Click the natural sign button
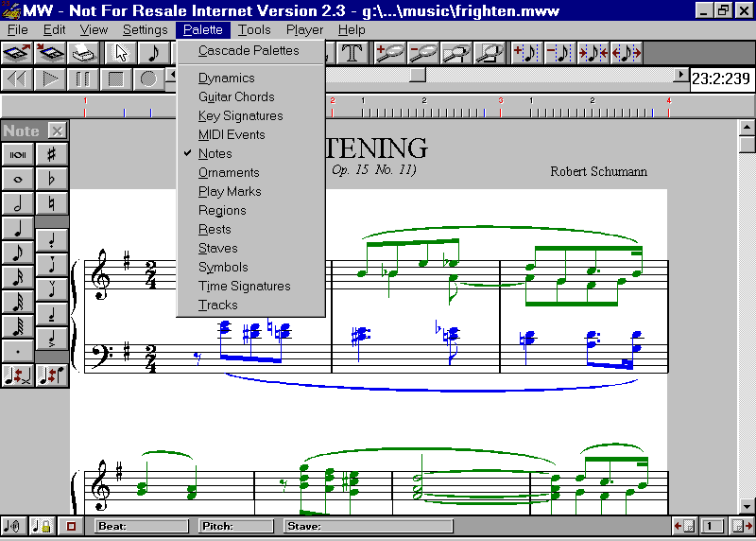Screen dimensions: 756x541 (52, 203)
